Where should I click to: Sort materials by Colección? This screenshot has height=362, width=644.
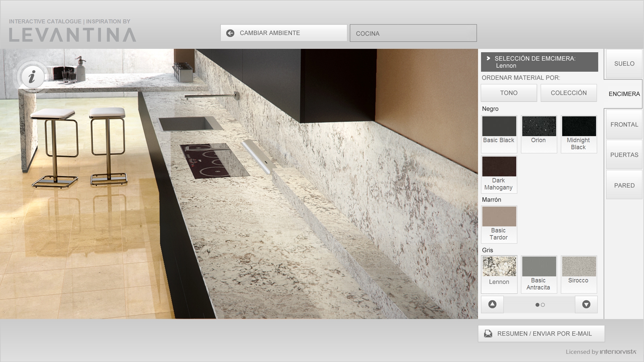(569, 93)
